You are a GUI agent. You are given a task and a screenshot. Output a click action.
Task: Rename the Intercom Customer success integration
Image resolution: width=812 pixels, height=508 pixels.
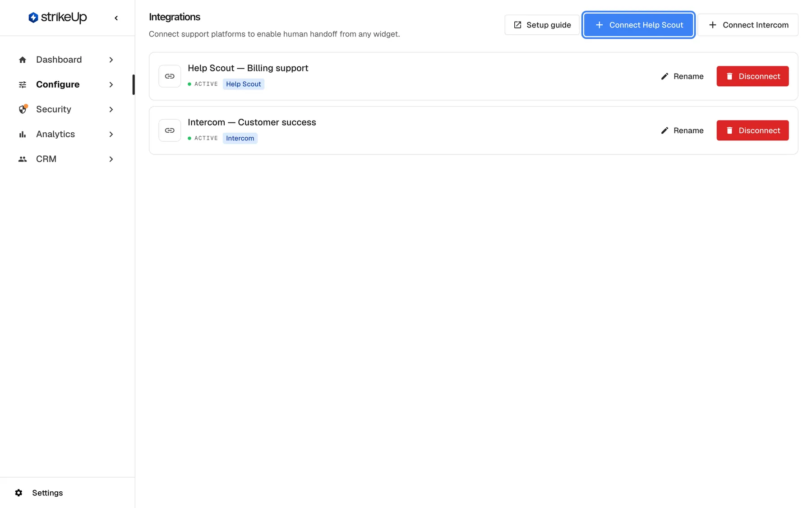pyautogui.click(x=682, y=130)
